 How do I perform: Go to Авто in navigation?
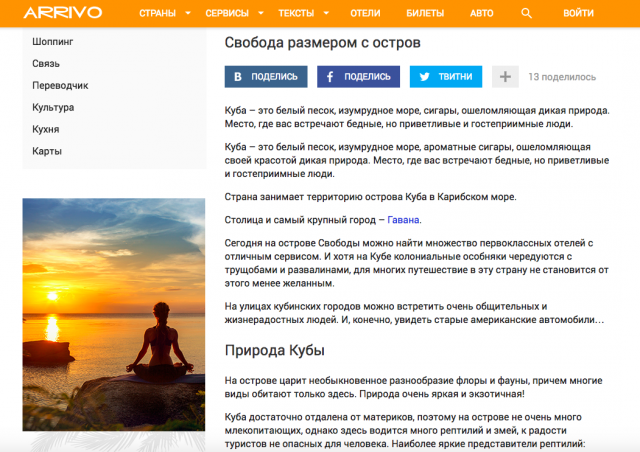[482, 13]
